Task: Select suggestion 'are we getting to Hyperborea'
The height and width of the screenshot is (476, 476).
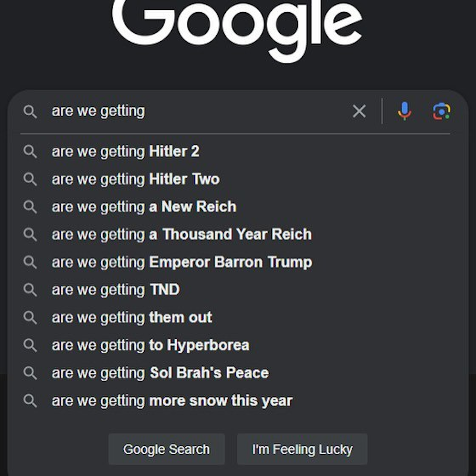Action: 150,345
